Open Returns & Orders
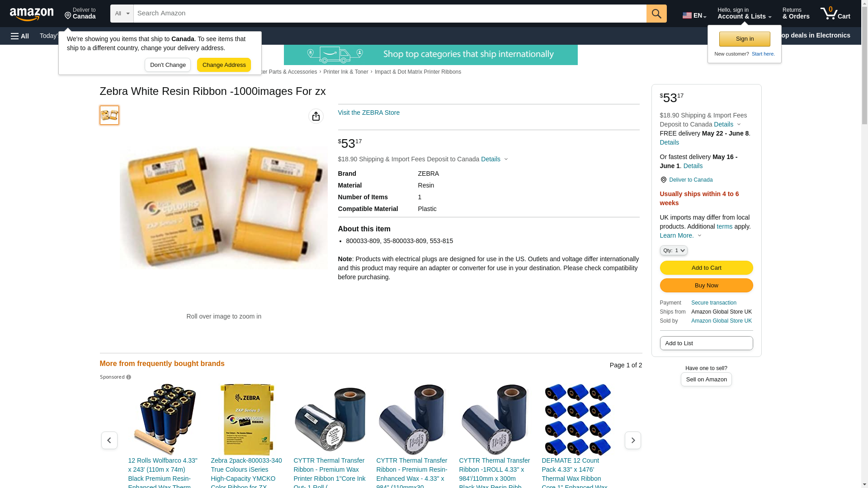Screen dimensions: 868x488 click(x=796, y=14)
